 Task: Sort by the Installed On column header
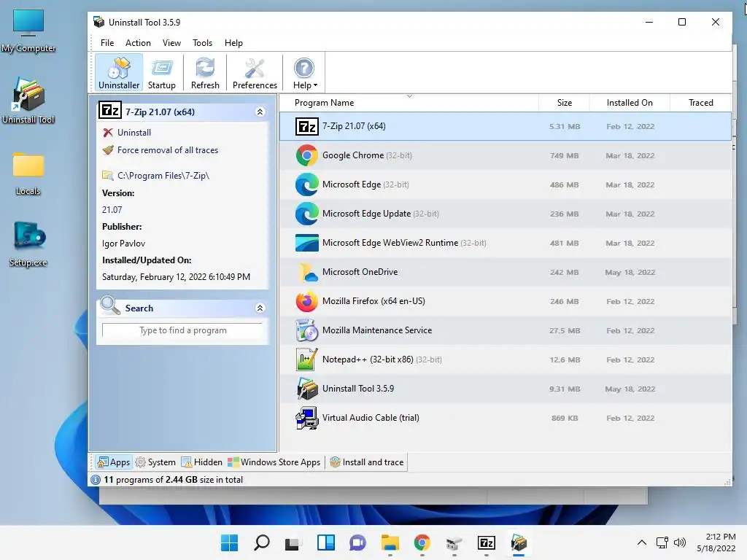coord(630,102)
